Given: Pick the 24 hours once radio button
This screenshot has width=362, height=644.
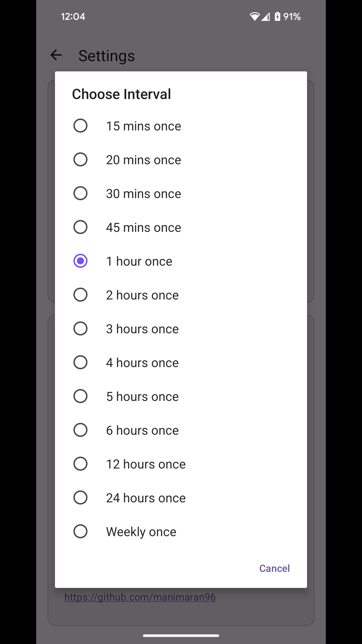Looking at the screenshot, I should [80, 498].
